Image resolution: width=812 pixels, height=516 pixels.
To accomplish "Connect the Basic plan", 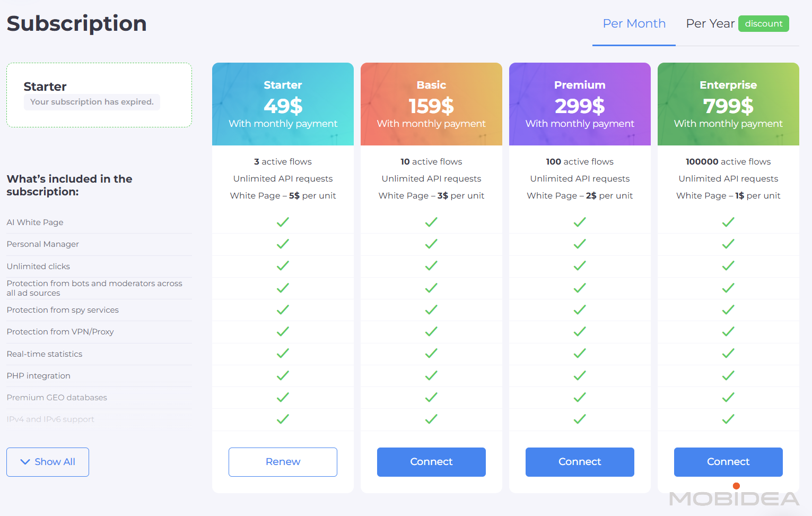I will [431, 462].
